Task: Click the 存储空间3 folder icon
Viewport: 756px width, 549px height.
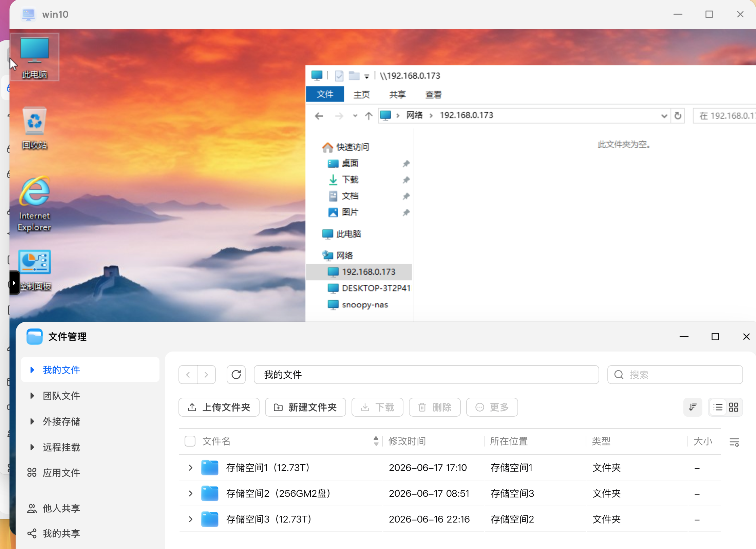Action: coord(210,519)
